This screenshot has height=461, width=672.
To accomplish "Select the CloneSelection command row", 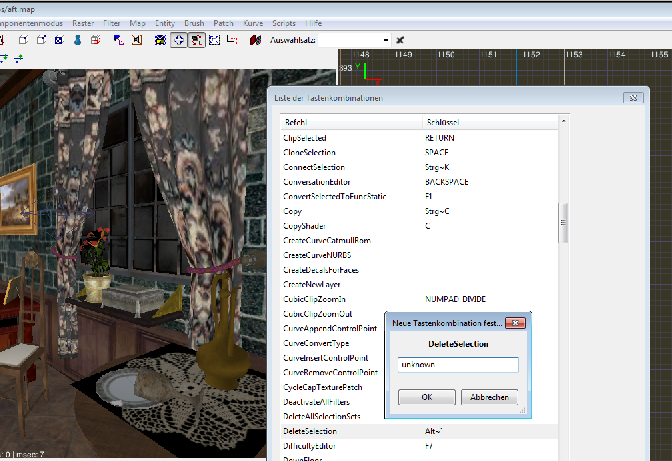I will pyautogui.click(x=419, y=153).
